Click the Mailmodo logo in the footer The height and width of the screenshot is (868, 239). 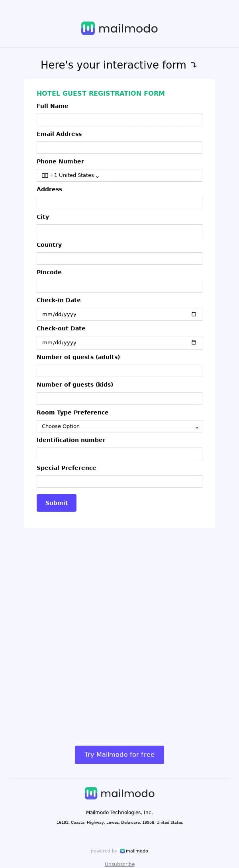click(x=119, y=793)
